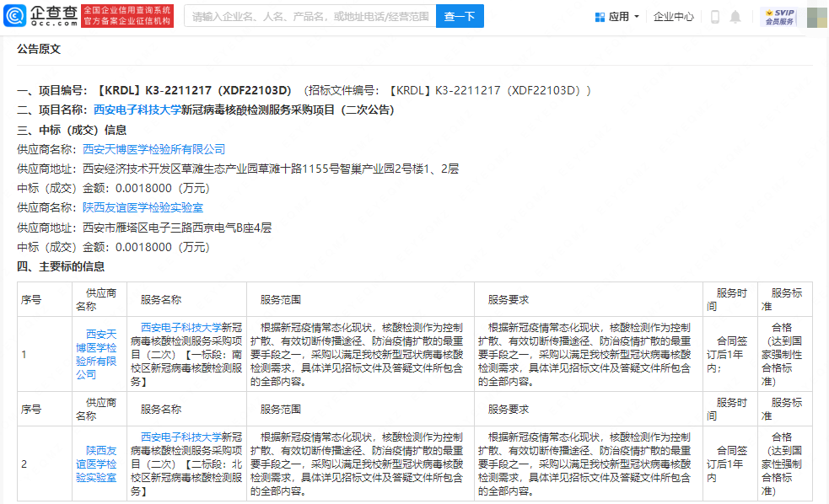Select the 四、主要标的信息 heading
This screenshot has width=829, height=504.
click(x=61, y=266)
